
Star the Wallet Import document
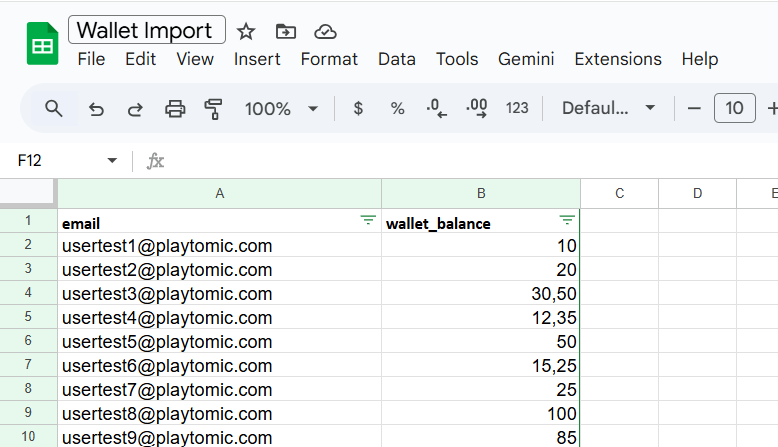(246, 32)
